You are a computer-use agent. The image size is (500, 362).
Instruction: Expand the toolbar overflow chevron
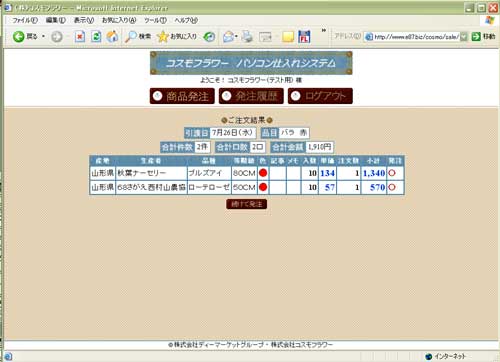click(323, 30)
